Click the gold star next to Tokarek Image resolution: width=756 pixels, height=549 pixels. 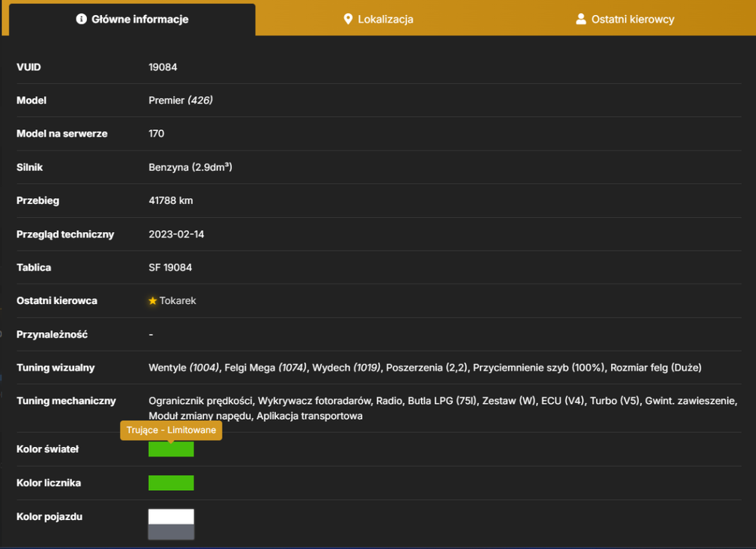153,300
